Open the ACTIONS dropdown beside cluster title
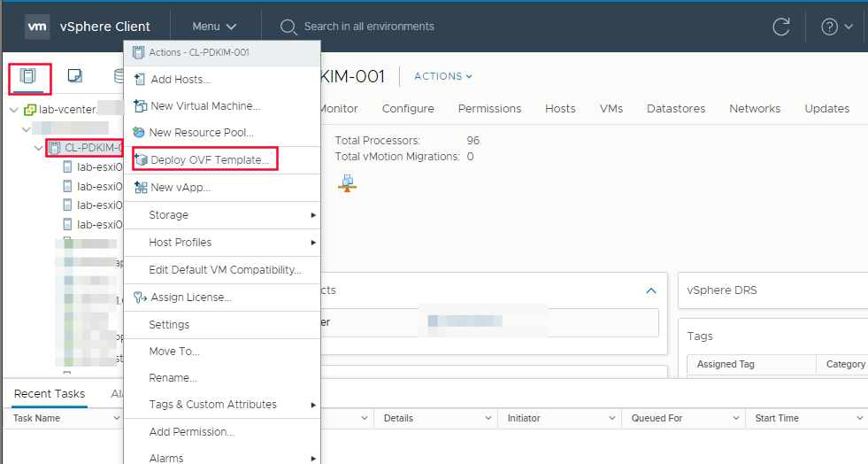Image resolution: width=868 pixels, height=464 pixels. click(443, 76)
